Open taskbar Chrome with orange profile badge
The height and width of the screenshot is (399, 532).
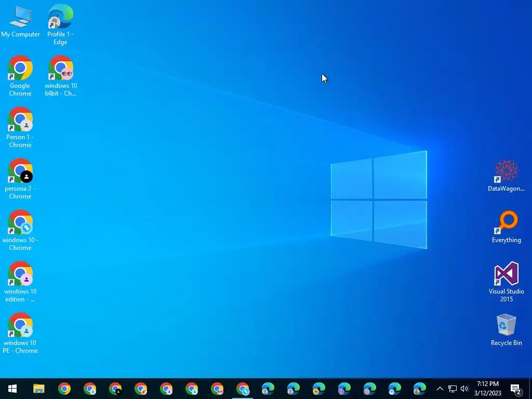141,389
